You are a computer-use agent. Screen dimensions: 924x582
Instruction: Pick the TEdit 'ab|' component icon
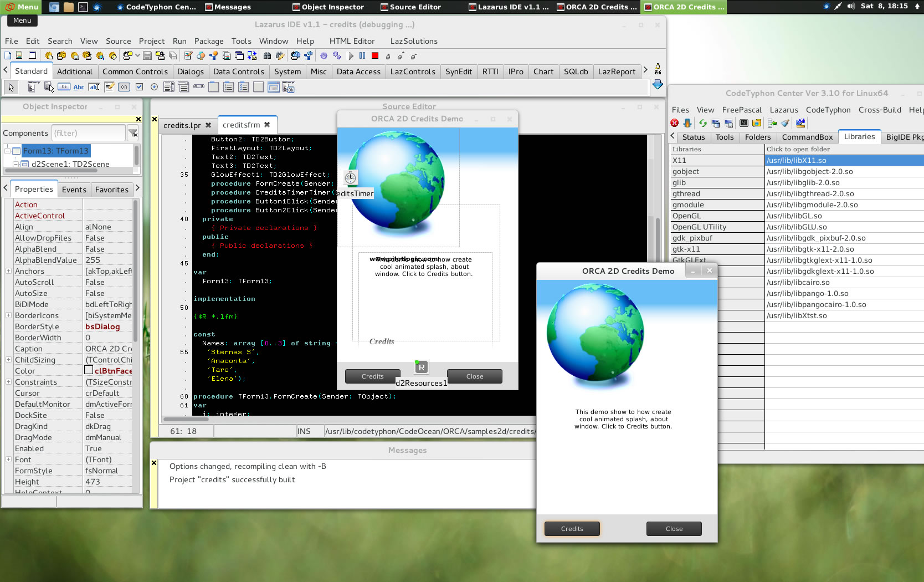pyautogui.click(x=94, y=86)
